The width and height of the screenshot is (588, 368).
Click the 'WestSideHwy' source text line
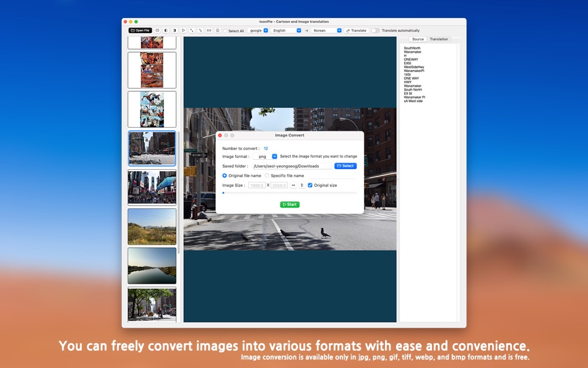(x=413, y=67)
